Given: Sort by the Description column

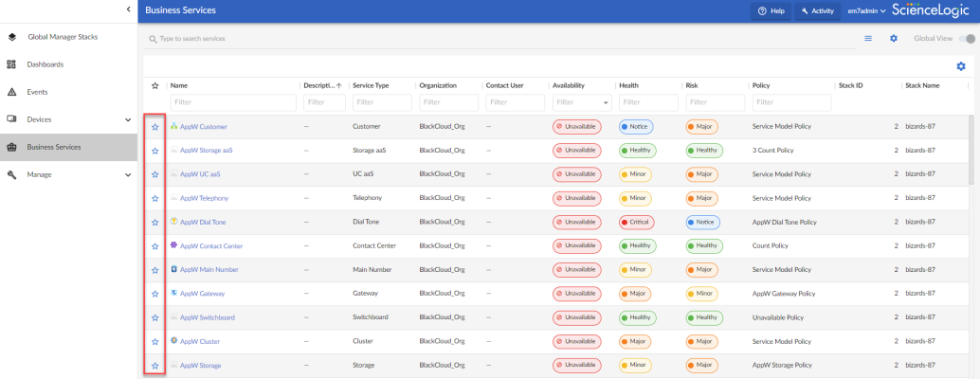Looking at the screenshot, I should (322, 85).
